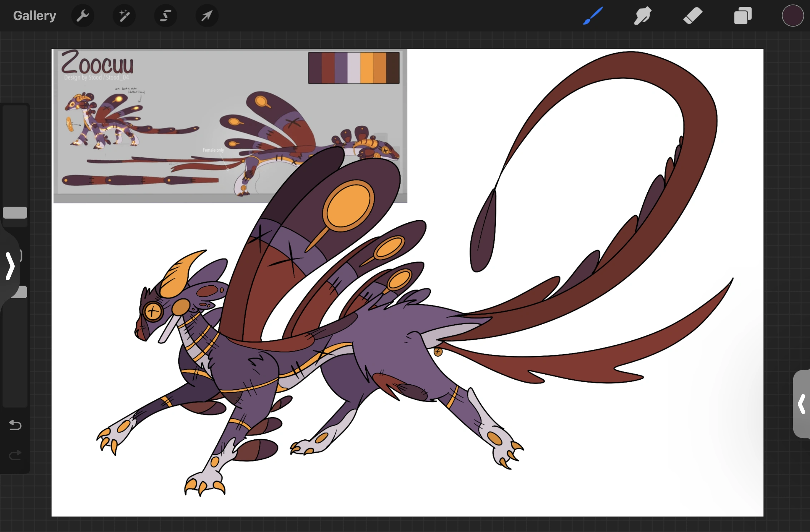The image size is (810, 532).
Task: Activate the Selection tool
Action: [166, 15]
